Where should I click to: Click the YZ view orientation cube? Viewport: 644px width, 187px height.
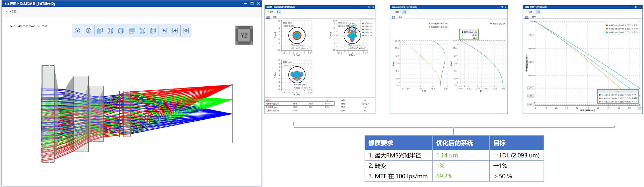click(x=244, y=35)
